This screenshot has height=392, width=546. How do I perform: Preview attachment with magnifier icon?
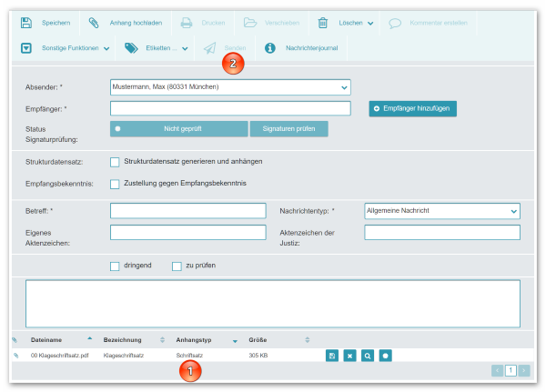[x=368, y=355]
